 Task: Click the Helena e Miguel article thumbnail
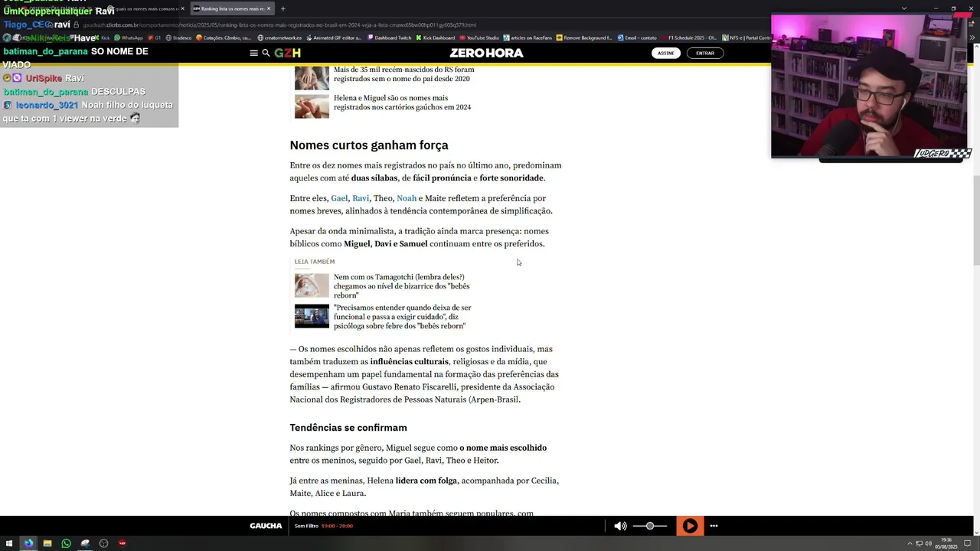(312, 106)
